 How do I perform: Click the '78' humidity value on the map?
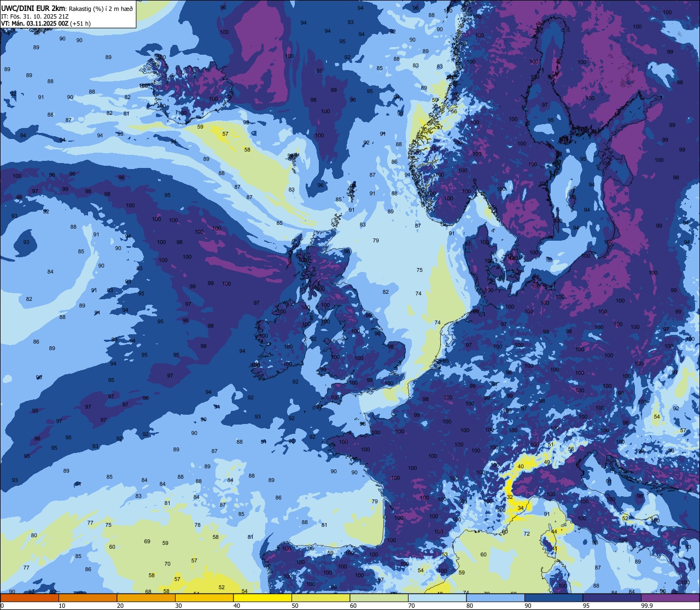pyautogui.click(x=197, y=525)
